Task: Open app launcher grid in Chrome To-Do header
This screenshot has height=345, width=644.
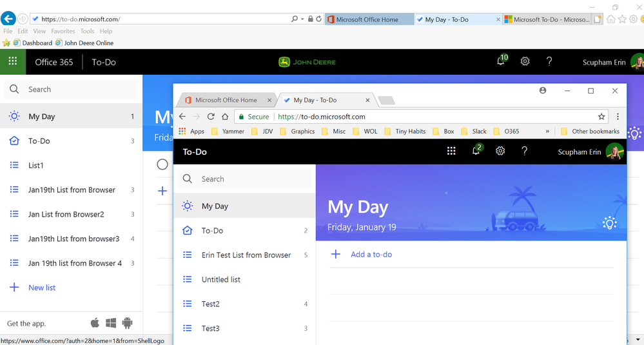Action: pos(451,151)
